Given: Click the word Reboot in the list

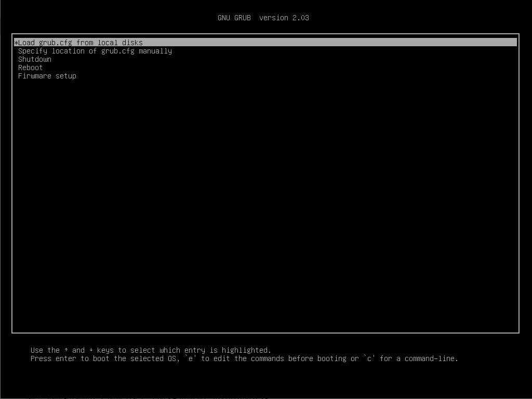Looking at the screenshot, I should [30, 67].
